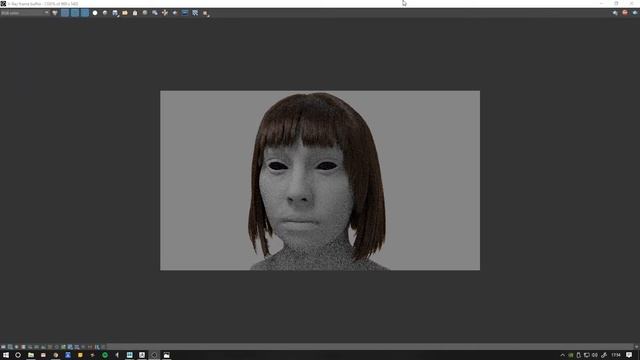Duplicate frame buffer overlapping squares icon
Screen dimensions: 640x360
tap(155, 13)
